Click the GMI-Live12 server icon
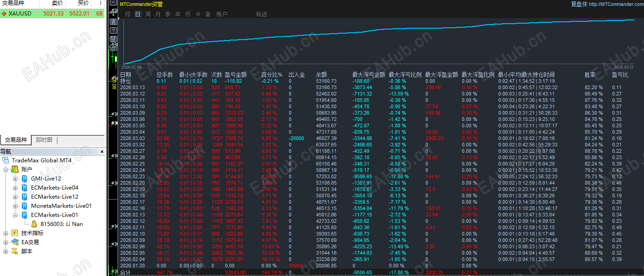The height and width of the screenshot is (276, 644). click(25, 179)
